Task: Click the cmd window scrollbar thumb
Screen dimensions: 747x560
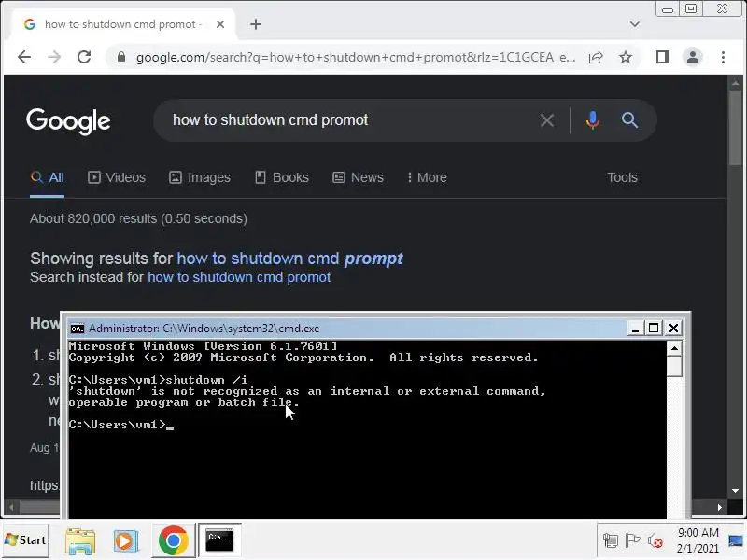Action: click(674, 366)
